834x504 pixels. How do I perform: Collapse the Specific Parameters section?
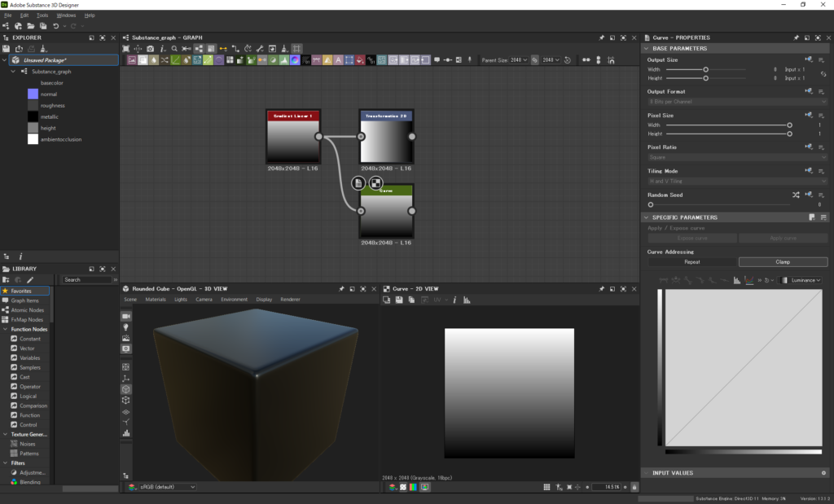tap(646, 217)
